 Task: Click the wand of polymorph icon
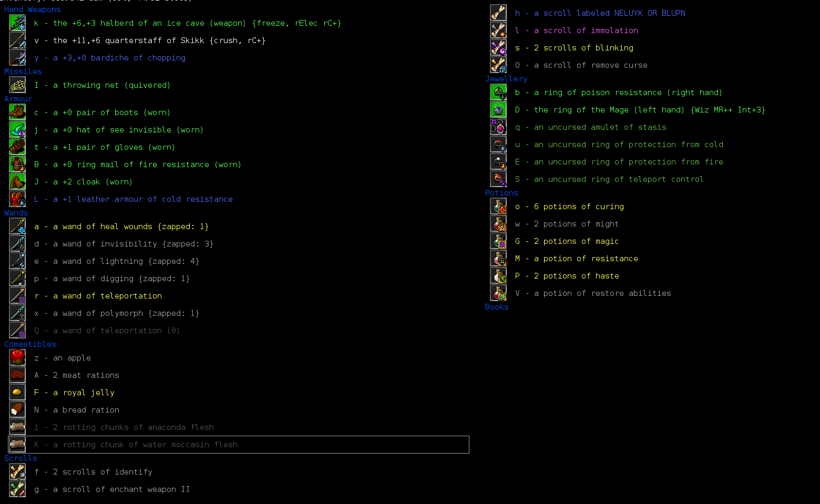pyautogui.click(x=17, y=313)
